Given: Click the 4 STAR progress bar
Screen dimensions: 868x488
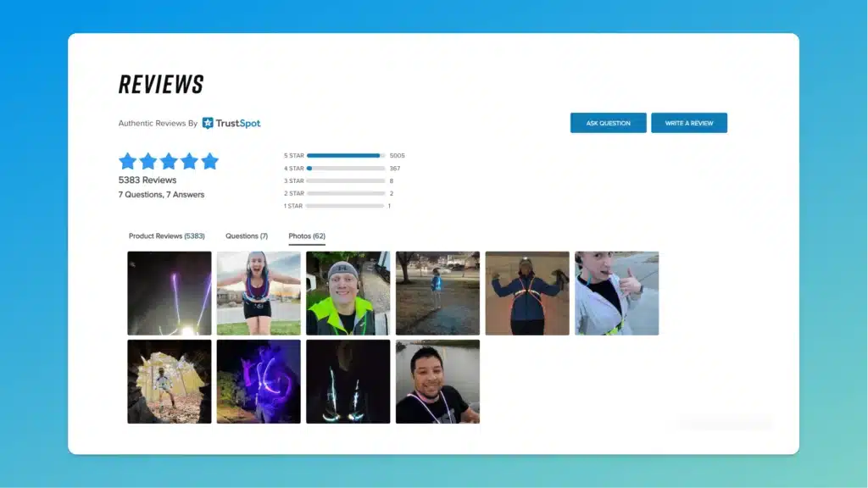Looking at the screenshot, I should tap(344, 168).
